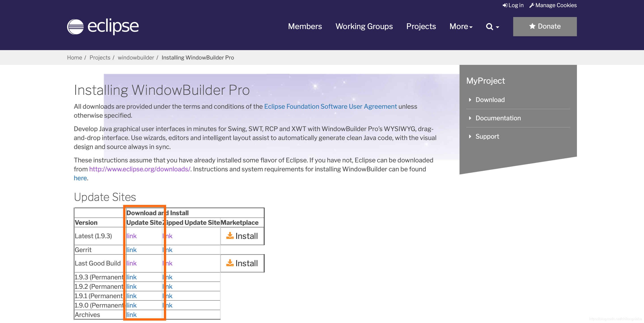Open Zipped Update Site link for 1.9.0 Permanent

pyautogui.click(x=167, y=305)
